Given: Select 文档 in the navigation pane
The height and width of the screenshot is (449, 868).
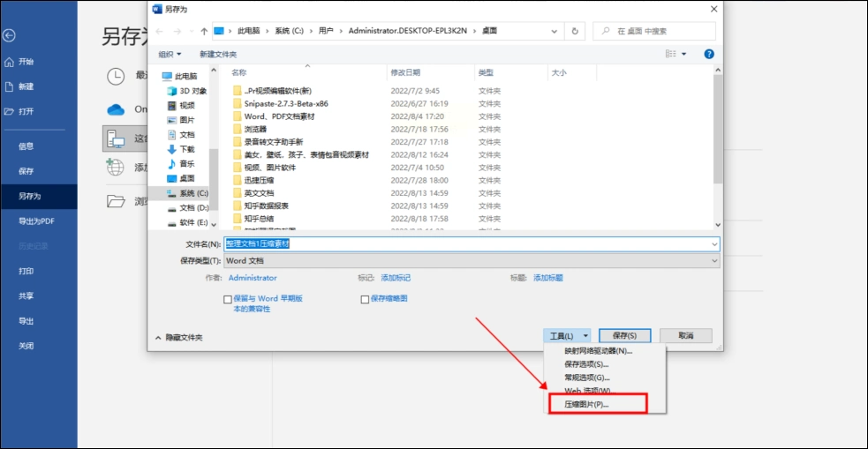Looking at the screenshot, I should (181, 134).
